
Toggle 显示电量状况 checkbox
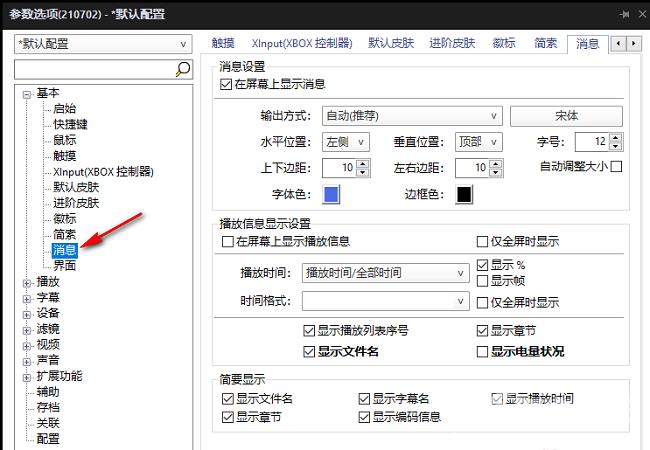coord(483,352)
